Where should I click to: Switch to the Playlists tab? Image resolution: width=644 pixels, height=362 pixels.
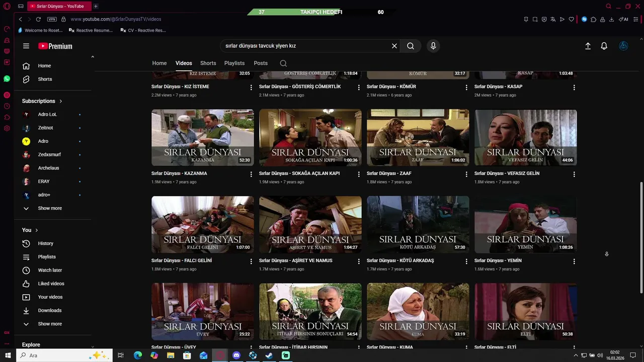(x=234, y=63)
